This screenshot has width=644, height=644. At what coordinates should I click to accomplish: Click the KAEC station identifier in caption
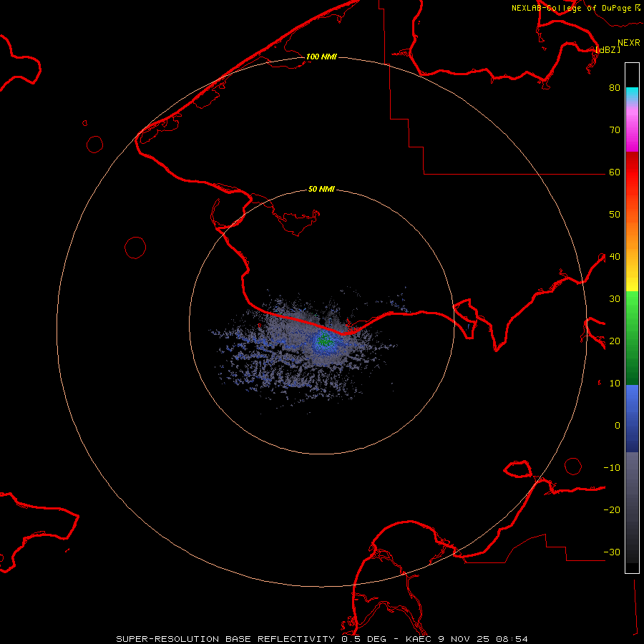click(x=421, y=639)
